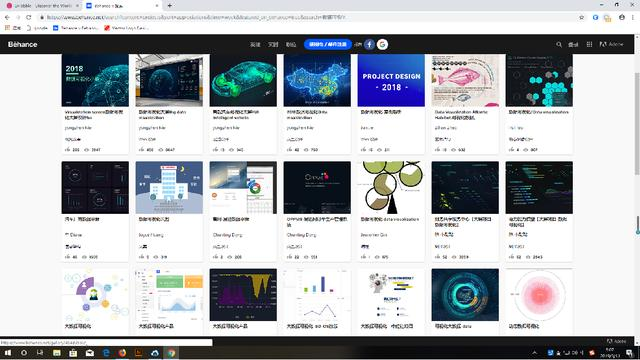This screenshot has height=360, width=640.
Task: Open the apps grid icon in header
Action: point(589,44)
